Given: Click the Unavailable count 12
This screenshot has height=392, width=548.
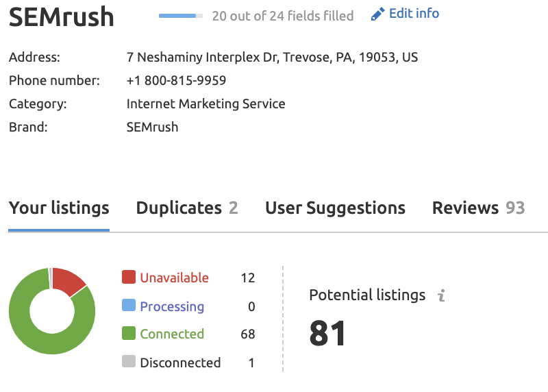Looking at the screenshot, I should [248, 278].
